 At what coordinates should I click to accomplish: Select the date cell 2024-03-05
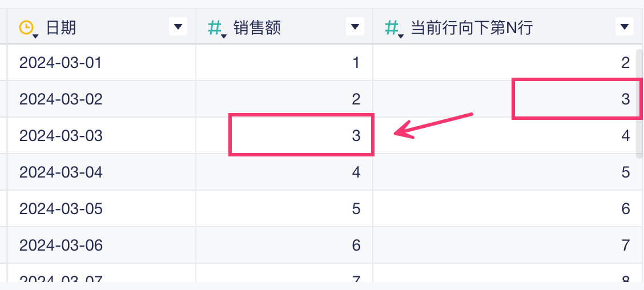[x=61, y=208]
